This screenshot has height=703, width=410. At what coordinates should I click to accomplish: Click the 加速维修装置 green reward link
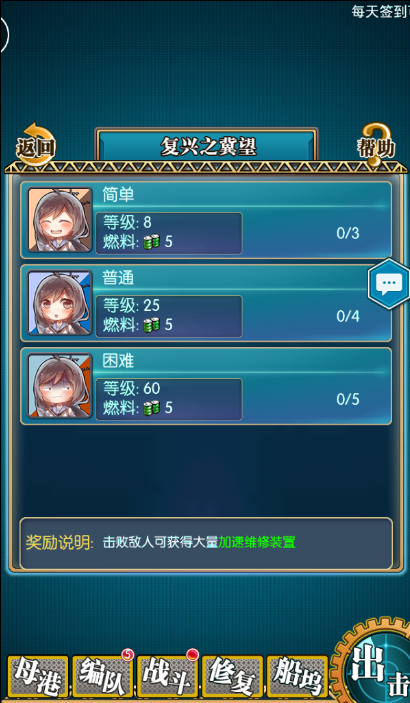click(257, 542)
